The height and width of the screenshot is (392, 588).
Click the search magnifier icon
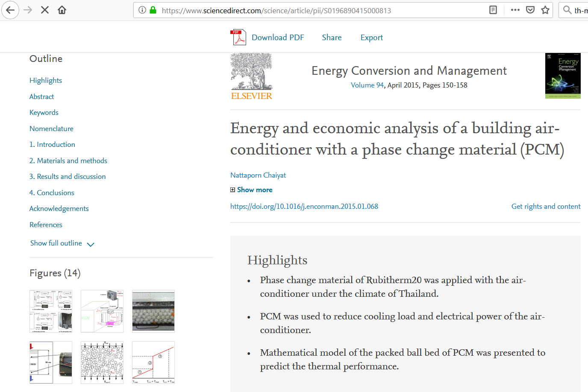click(x=567, y=10)
